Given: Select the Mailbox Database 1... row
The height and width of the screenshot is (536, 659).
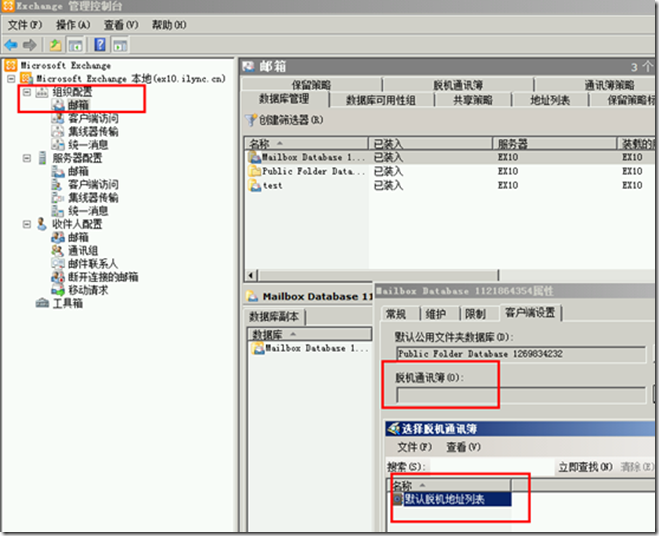Looking at the screenshot, I should pos(451,157).
